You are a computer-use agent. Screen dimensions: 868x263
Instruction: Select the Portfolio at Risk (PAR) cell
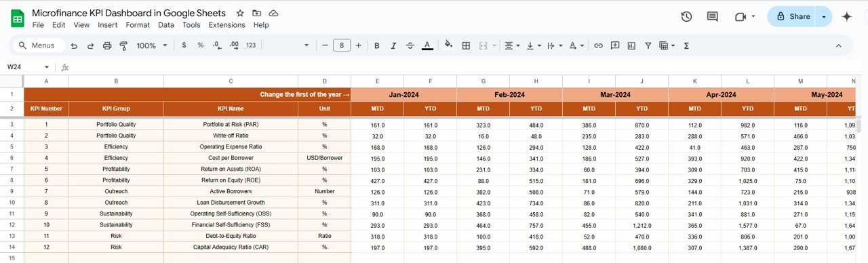(x=231, y=125)
